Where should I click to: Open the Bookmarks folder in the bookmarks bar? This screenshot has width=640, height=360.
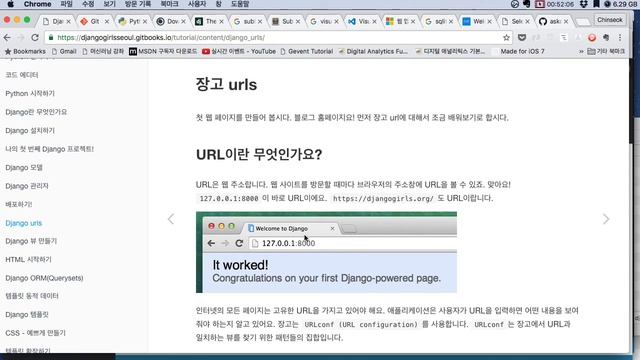pyautogui.click(x=25, y=51)
